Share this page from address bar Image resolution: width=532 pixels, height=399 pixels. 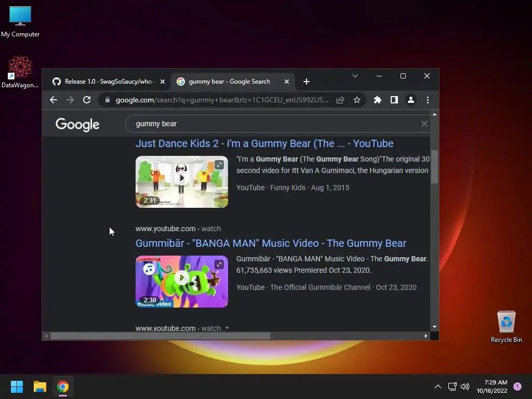point(340,100)
